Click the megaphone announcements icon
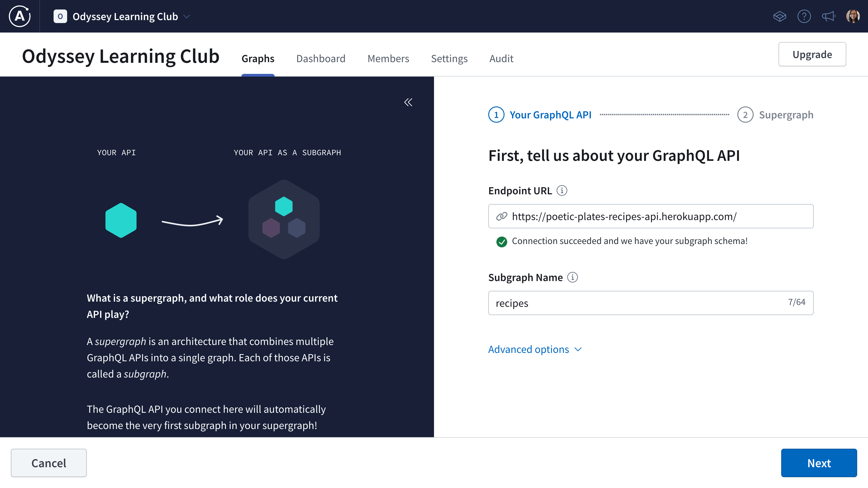Screen dimensions: 868x488 (828, 16)
